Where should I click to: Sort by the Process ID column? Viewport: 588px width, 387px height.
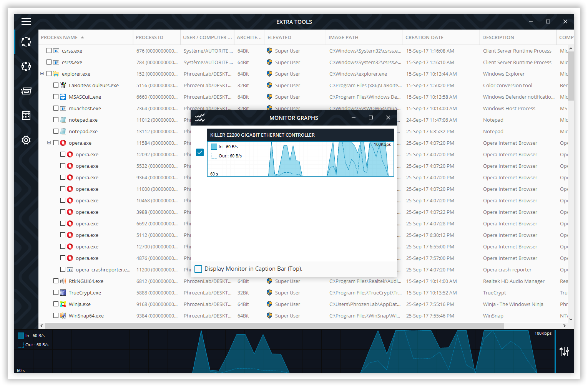(x=157, y=37)
